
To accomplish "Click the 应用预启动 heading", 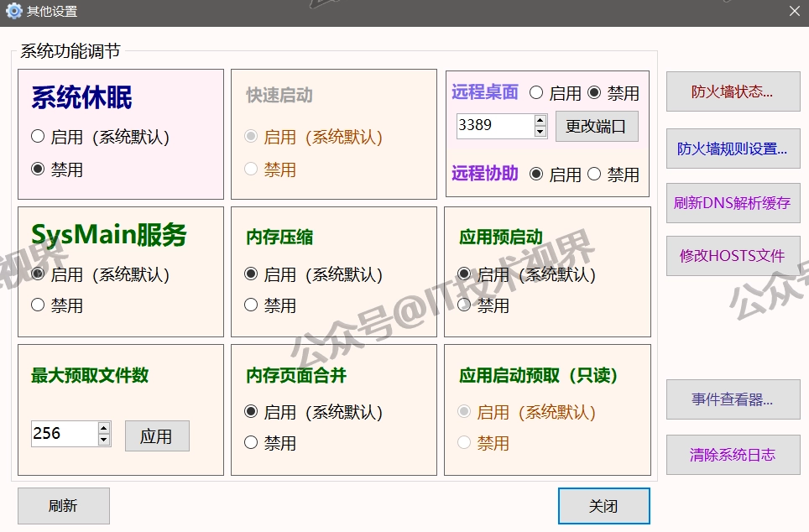I will point(501,237).
